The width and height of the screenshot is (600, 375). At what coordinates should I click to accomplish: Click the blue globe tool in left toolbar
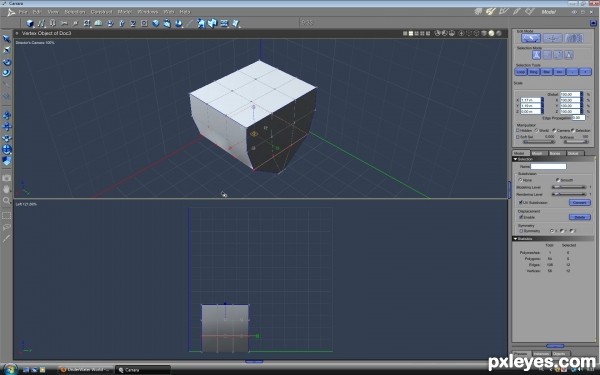point(7,150)
